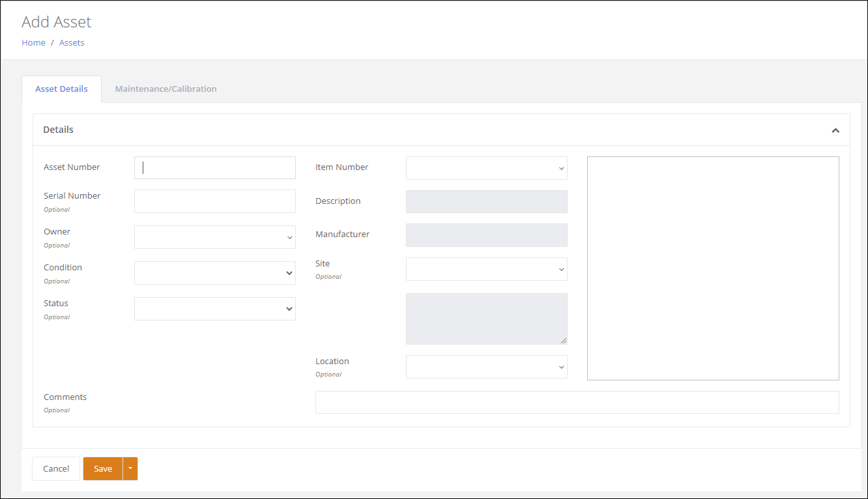The width and height of the screenshot is (868, 499).
Task: Switch to the Maintenance/Calibration tab
Action: [x=166, y=89]
